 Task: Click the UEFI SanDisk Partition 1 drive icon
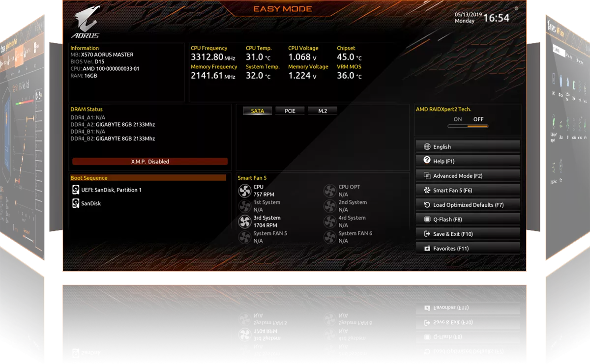[75, 190]
